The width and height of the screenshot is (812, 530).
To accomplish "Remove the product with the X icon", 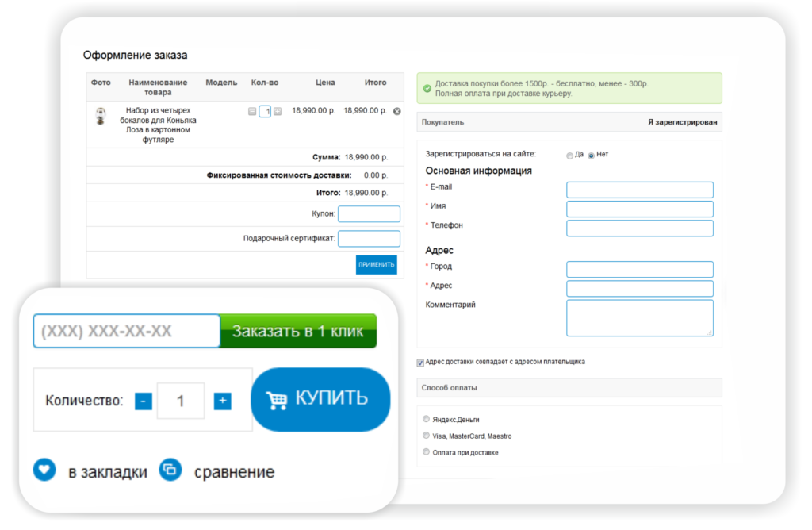I will pos(397,112).
